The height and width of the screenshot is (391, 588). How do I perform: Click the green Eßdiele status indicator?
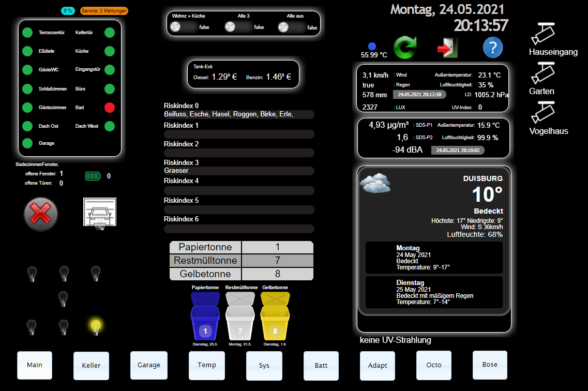pyautogui.click(x=27, y=51)
